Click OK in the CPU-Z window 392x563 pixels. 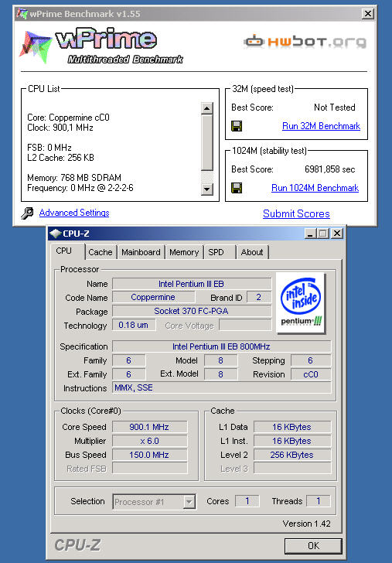(x=313, y=546)
